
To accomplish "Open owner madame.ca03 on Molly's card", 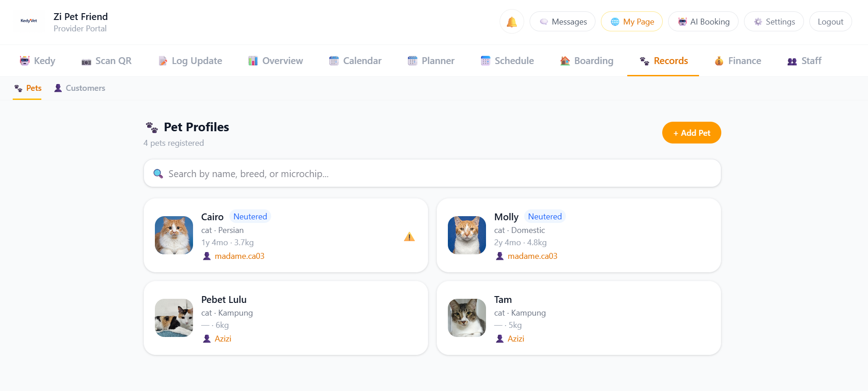I will pyautogui.click(x=532, y=256).
